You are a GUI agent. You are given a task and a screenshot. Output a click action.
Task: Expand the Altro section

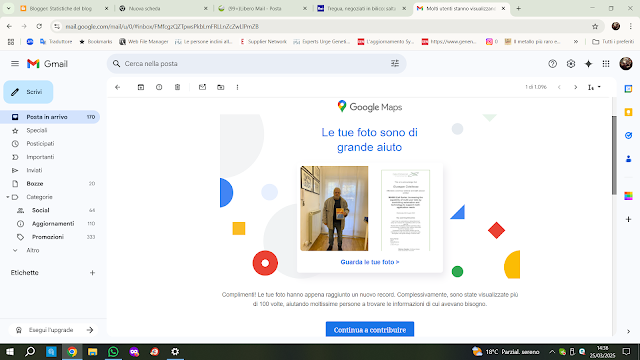click(33, 250)
